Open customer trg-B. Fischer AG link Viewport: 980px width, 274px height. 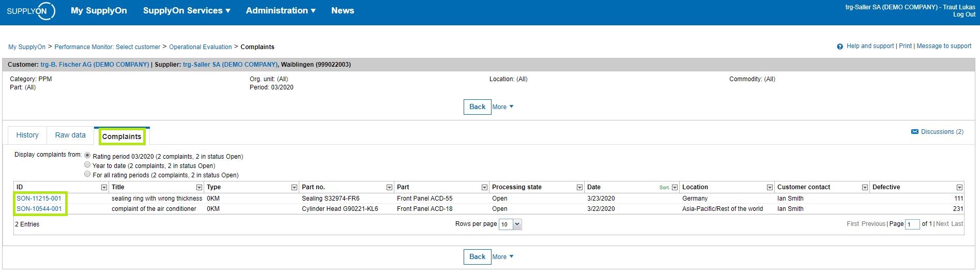[x=95, y=65]
